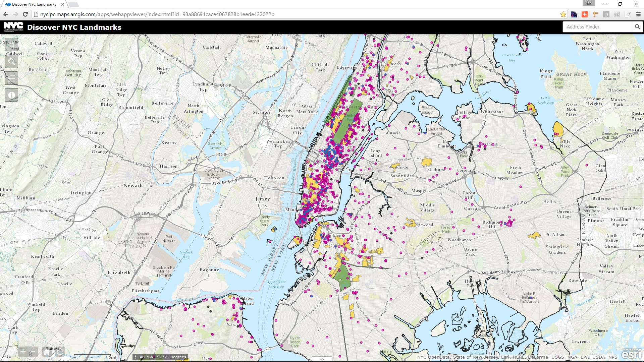Click the NYC Landmarks Preservation logo
The height and width of the screenshot is (362, 644).
pos(13,27)
